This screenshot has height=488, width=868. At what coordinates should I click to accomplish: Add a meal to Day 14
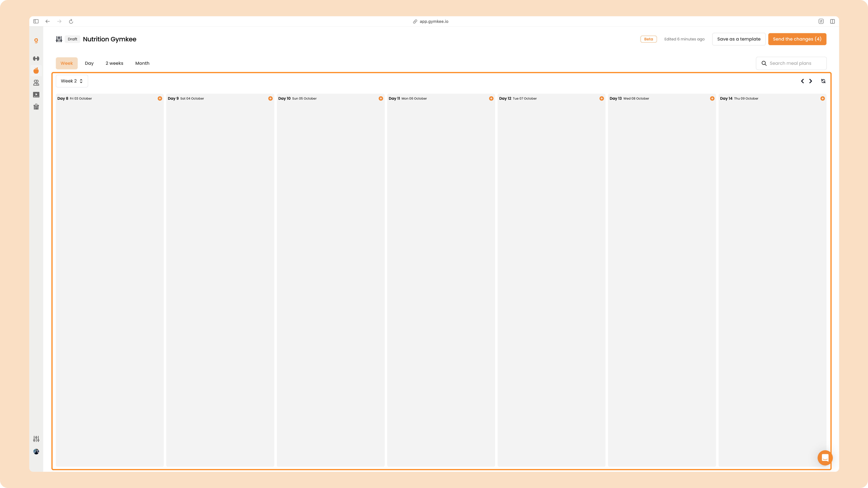pyautogui.click(x=823, y=98)
